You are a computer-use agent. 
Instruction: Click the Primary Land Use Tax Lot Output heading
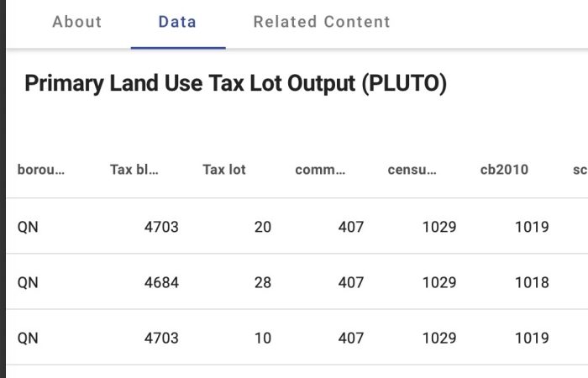coord(235,84)
